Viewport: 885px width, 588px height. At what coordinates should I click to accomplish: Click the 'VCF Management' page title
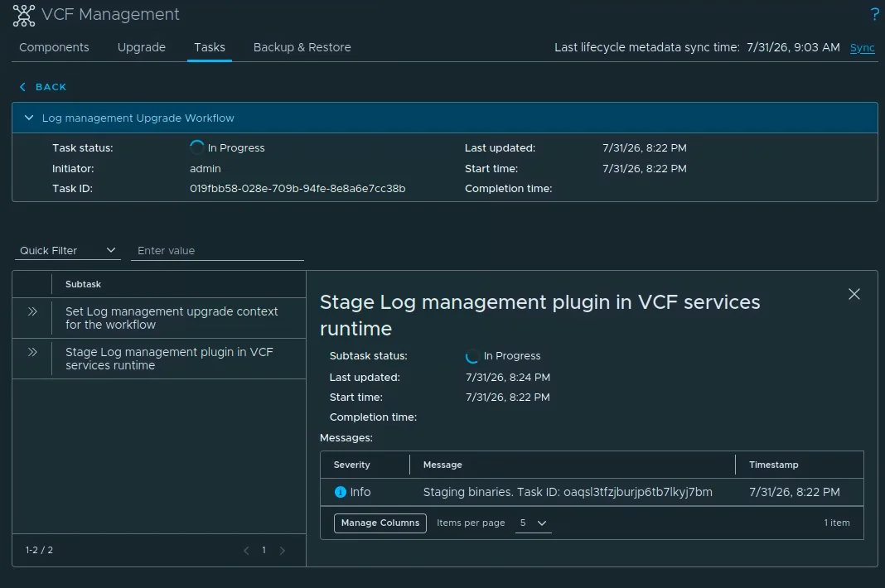110,15
